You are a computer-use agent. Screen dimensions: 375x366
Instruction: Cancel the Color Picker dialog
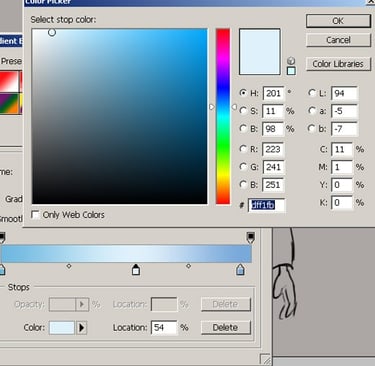(x=338, y=40)
